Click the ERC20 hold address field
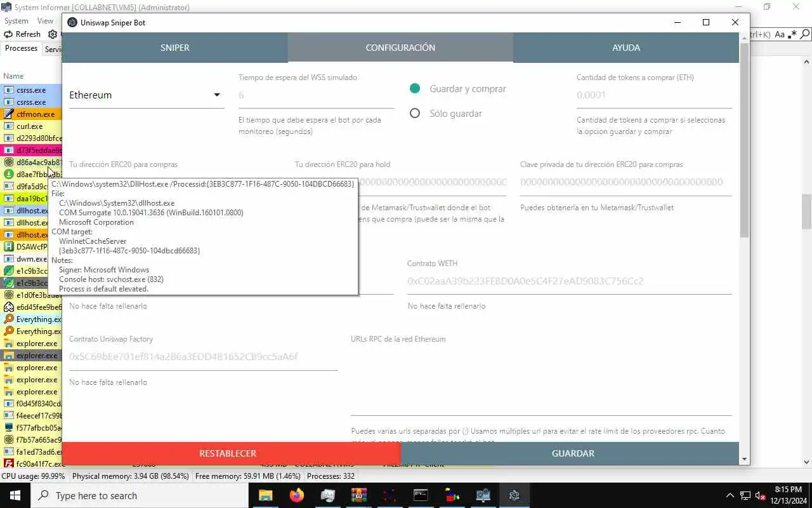 [432, 182]
